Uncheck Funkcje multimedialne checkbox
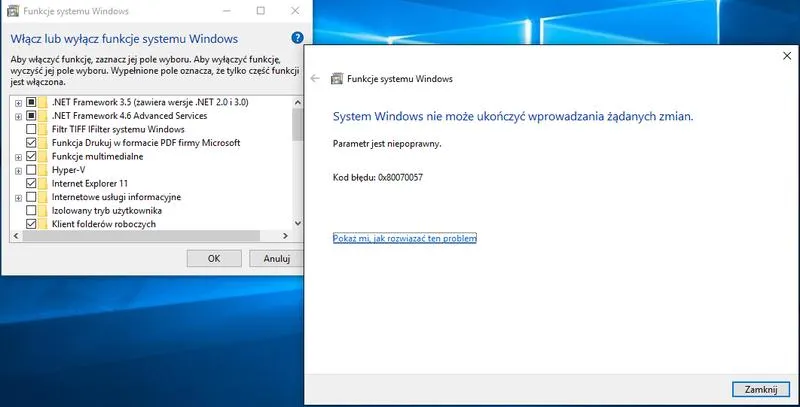This screenshot has width=800, height=407. click(x=31, y=156)
